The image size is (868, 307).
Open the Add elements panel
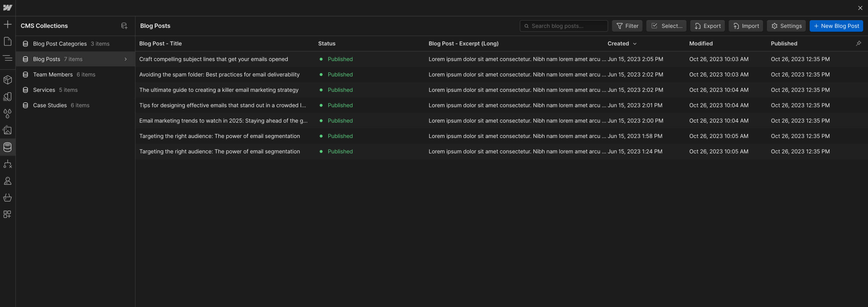7,24
